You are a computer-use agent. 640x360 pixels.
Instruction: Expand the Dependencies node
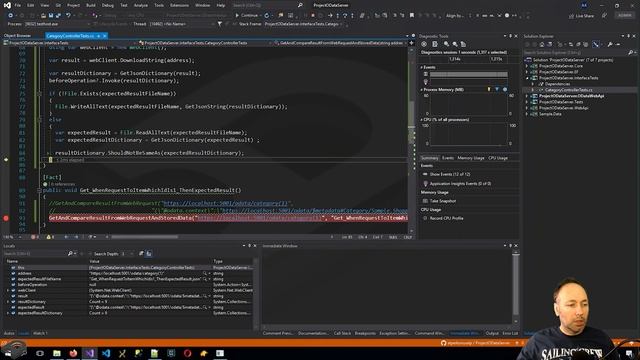[x=533, y=84]
